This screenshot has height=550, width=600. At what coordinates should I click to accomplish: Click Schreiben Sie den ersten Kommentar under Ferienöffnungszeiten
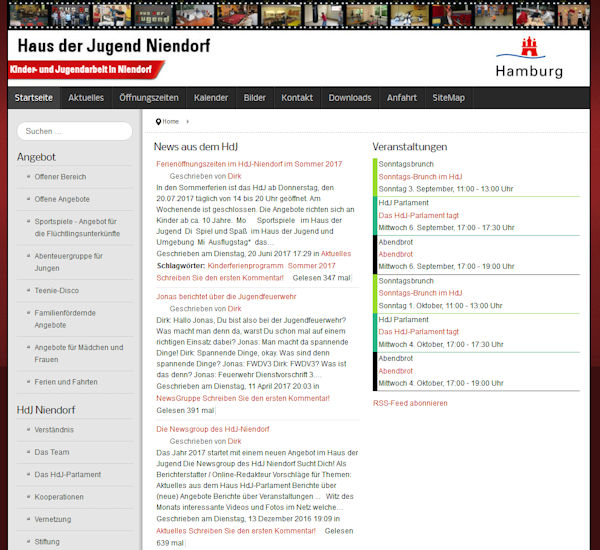click(220, 278)
